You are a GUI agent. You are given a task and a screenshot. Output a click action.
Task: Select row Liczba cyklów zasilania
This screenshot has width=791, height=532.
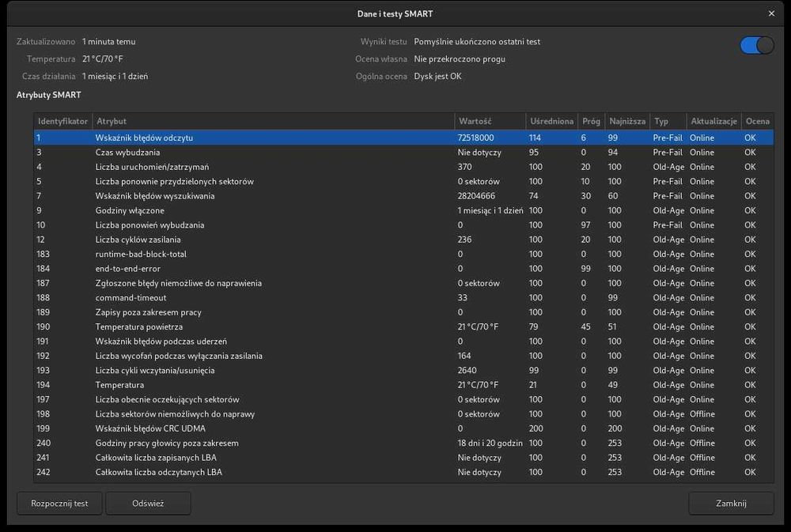pos(403,240)
